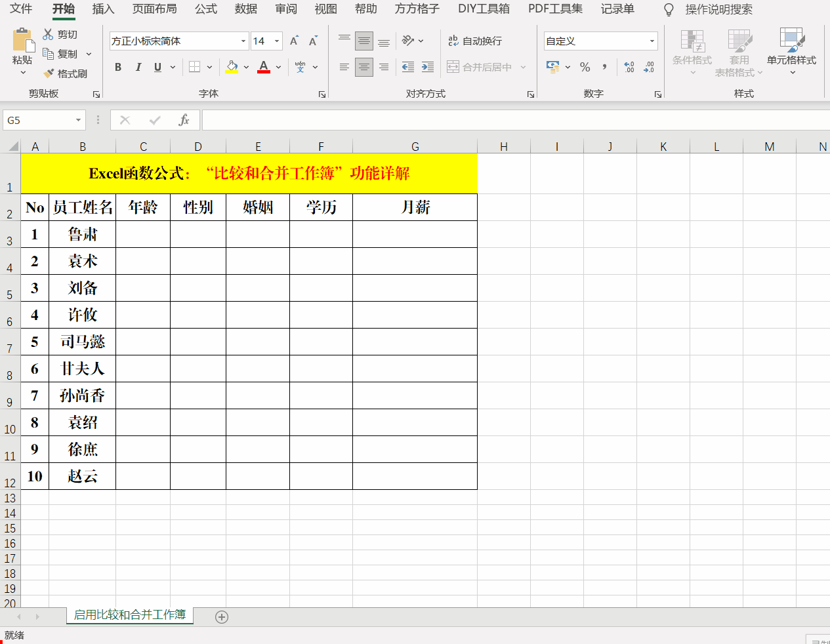Toggle Italic formatting
Screen dimensions: 830x644
point(138,67)
